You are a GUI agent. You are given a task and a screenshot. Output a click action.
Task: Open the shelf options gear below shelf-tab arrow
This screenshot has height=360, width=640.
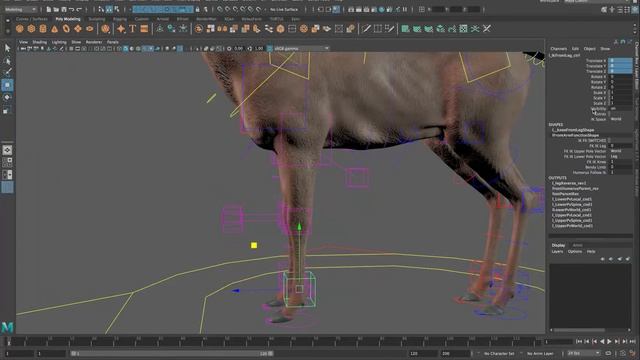8,30
